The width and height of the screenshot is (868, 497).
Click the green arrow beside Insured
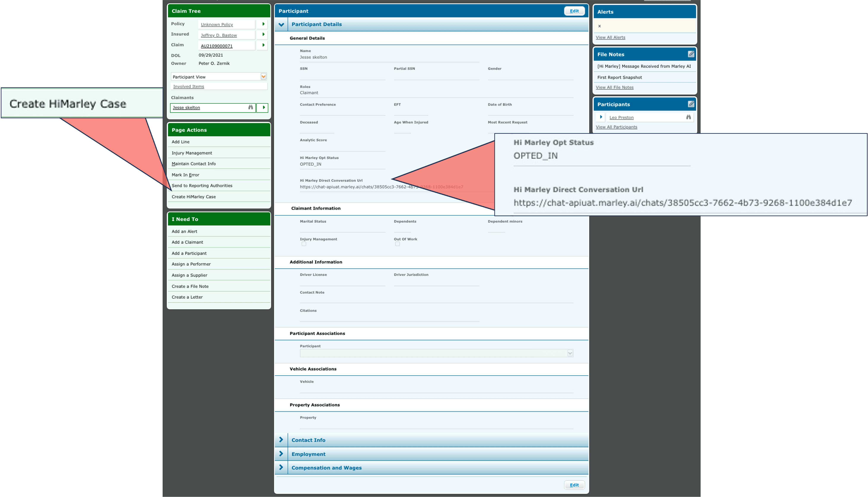[263, 35]
